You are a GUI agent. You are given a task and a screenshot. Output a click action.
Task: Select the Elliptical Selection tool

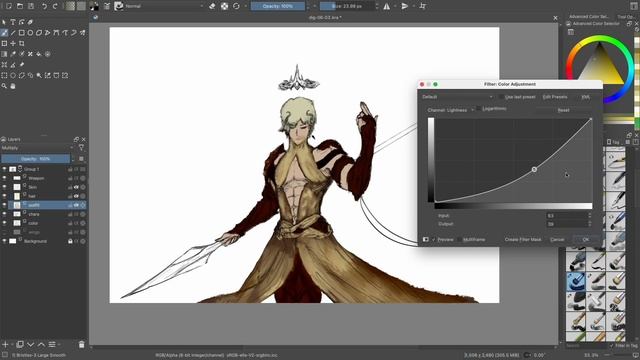click(x=13, y=76)
